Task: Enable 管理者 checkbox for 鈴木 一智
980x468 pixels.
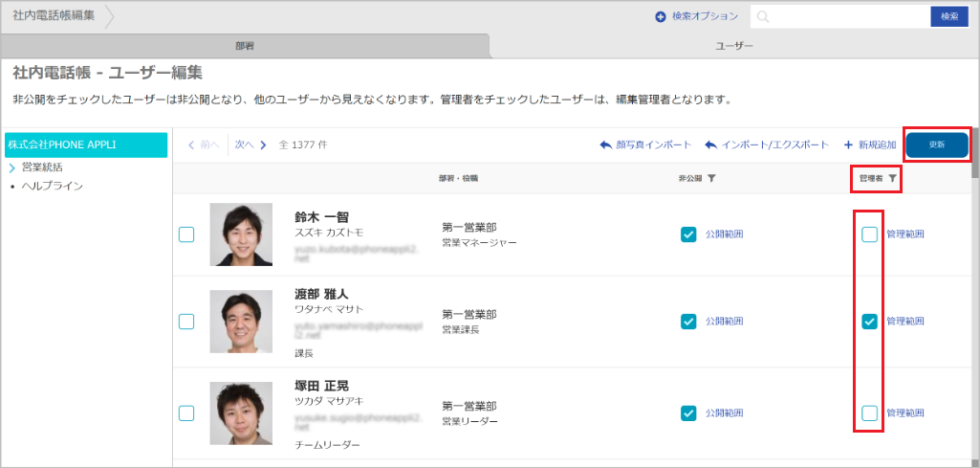Action: (869, 234)
